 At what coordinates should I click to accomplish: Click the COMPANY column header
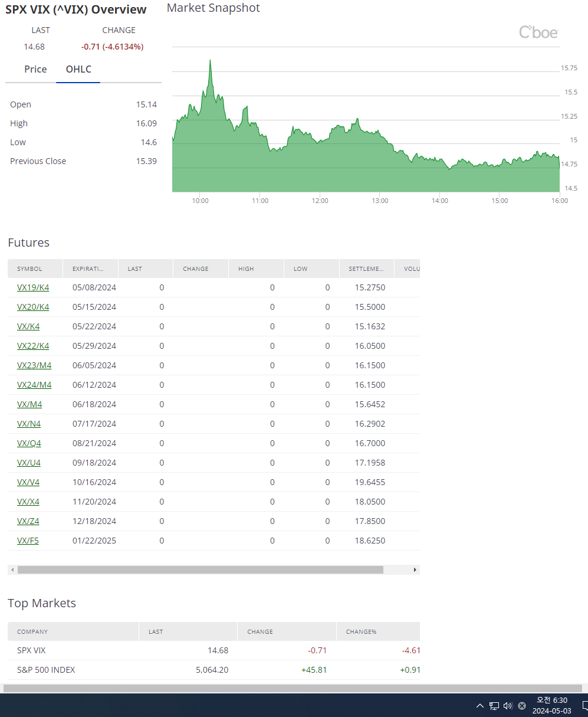73,631
